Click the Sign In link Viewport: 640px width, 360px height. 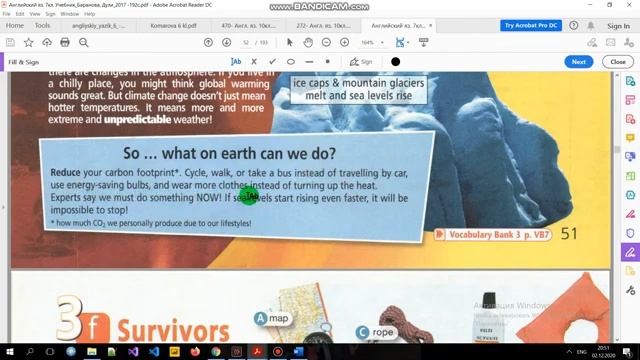pyautogui.click(x=618, y=26)
